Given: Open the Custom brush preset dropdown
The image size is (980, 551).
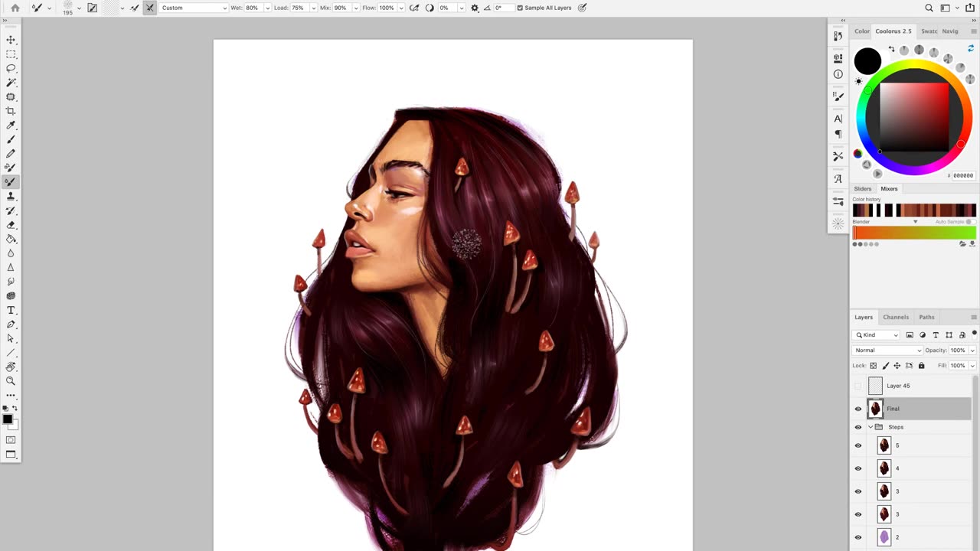Looking at the screenshot, I should 194,8.
